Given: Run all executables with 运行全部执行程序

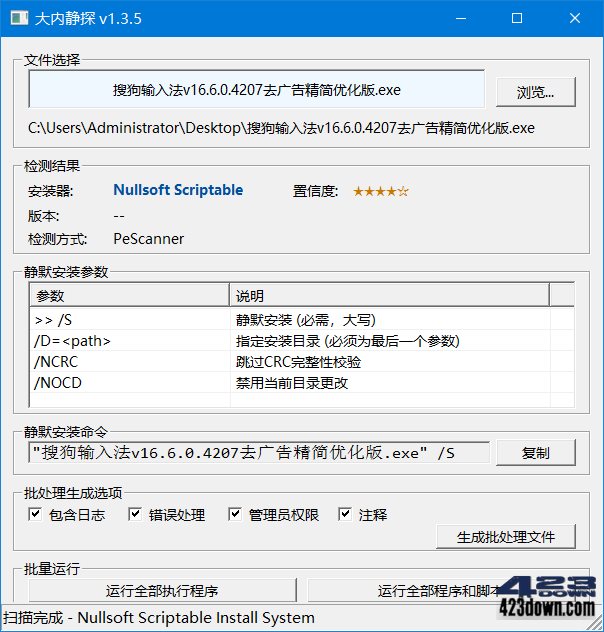Looking at the screenshot, I should coord(162,590).
